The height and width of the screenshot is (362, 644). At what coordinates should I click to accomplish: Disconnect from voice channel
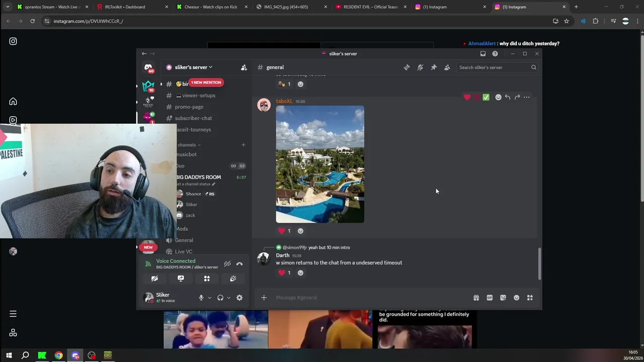click(239, 264)
